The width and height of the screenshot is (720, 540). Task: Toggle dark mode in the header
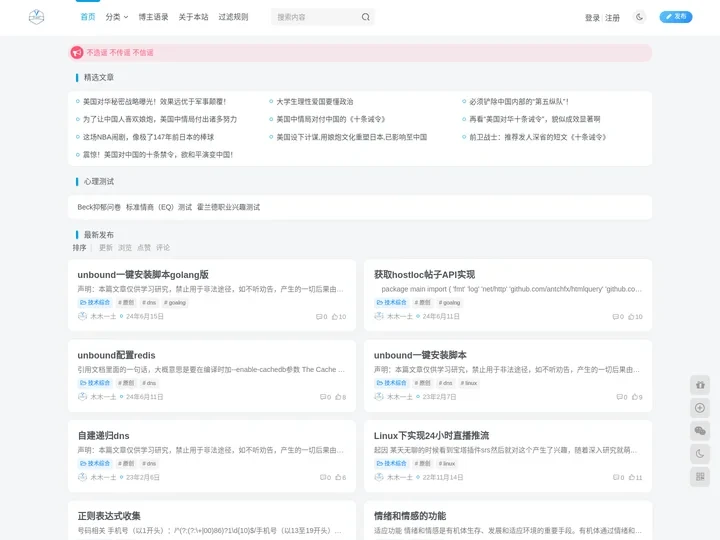click(639, 17)
